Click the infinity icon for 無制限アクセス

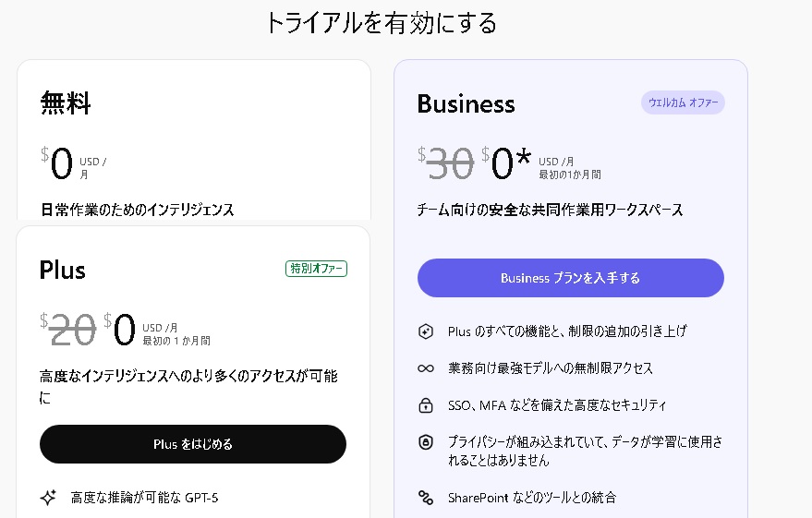[x=426, y=368]
